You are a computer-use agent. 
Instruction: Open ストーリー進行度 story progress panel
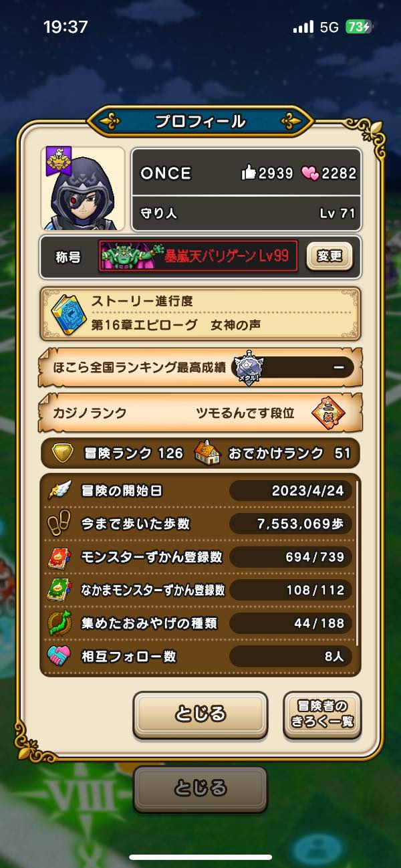[x=200, y=314]
